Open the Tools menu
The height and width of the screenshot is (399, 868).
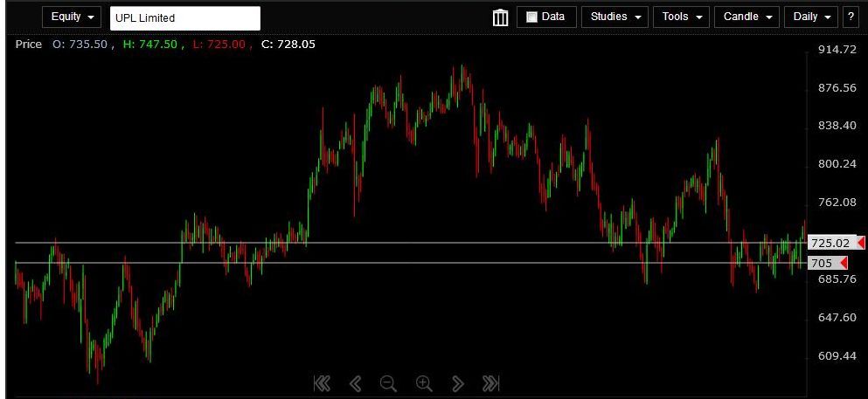click(x=681, y=17)
